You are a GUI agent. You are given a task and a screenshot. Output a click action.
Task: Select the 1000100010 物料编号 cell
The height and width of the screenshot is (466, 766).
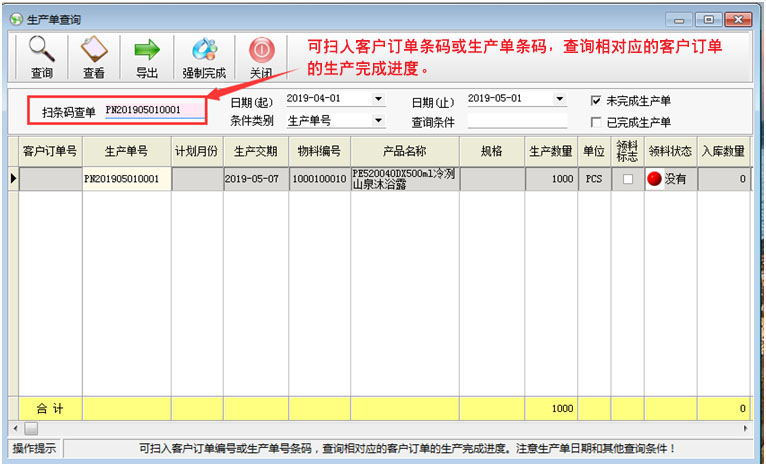(x=319, y=179)
